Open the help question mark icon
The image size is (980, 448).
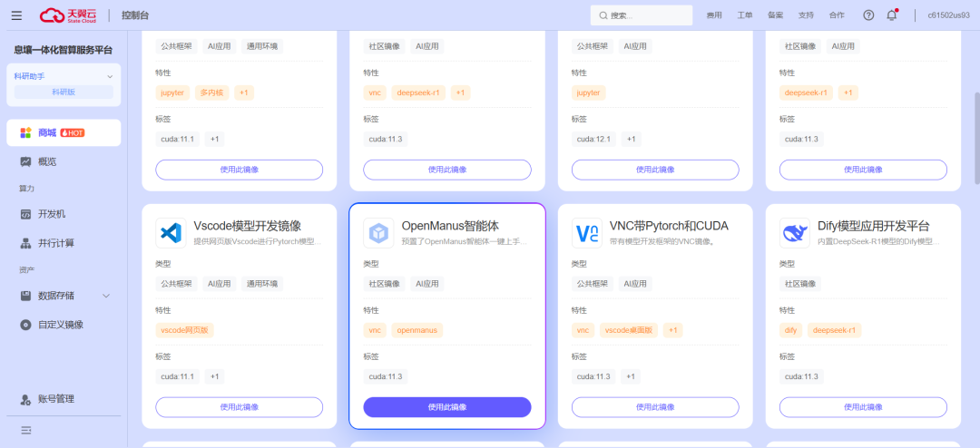868,15
